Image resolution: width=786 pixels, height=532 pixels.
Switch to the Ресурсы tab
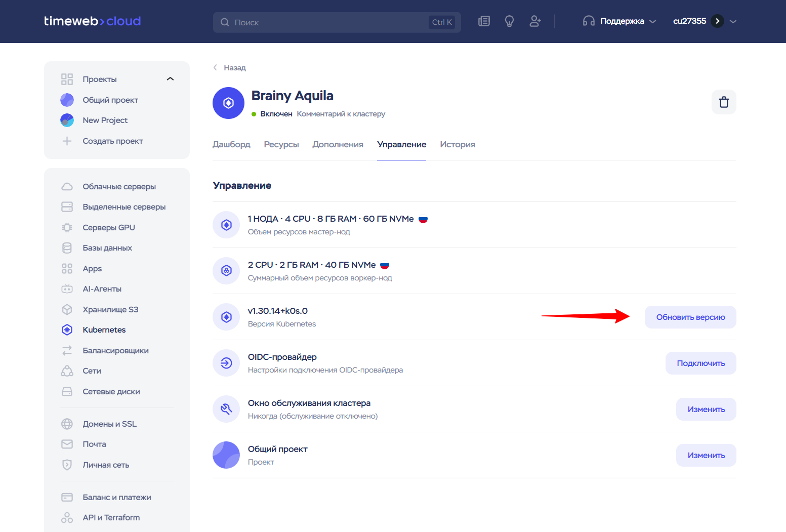(281, 145)
